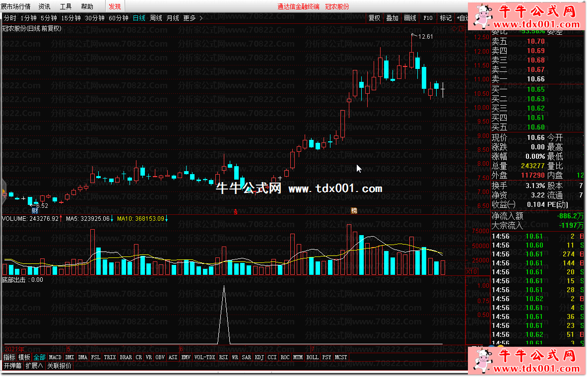
Task: Click the red S signal marker
Action: point(236,212)
